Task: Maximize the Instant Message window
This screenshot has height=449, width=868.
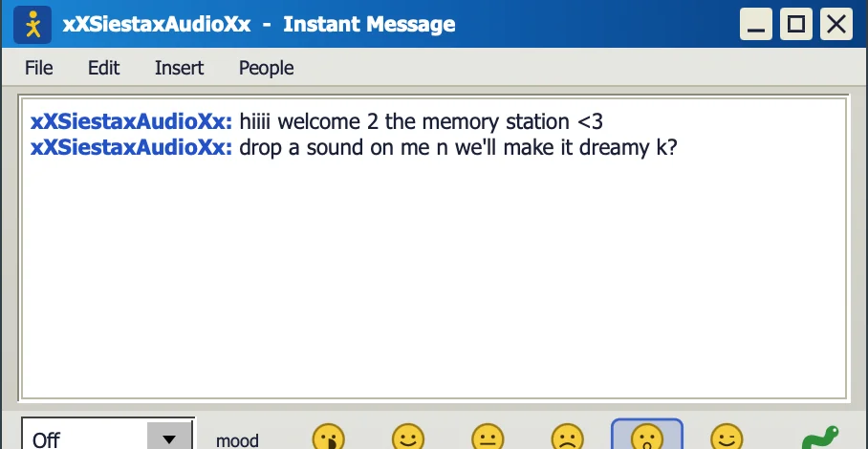Action: [x=796, y=24]
